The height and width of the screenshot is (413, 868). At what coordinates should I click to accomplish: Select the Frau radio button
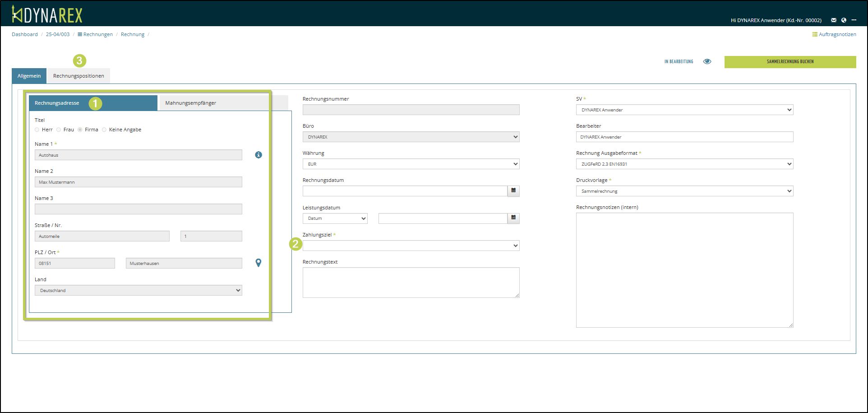(59, 130)
